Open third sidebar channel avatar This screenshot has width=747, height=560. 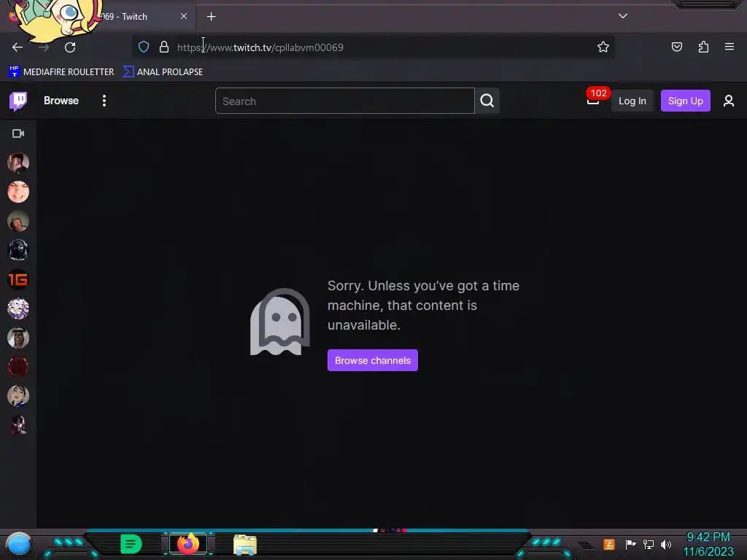(18, 222)
